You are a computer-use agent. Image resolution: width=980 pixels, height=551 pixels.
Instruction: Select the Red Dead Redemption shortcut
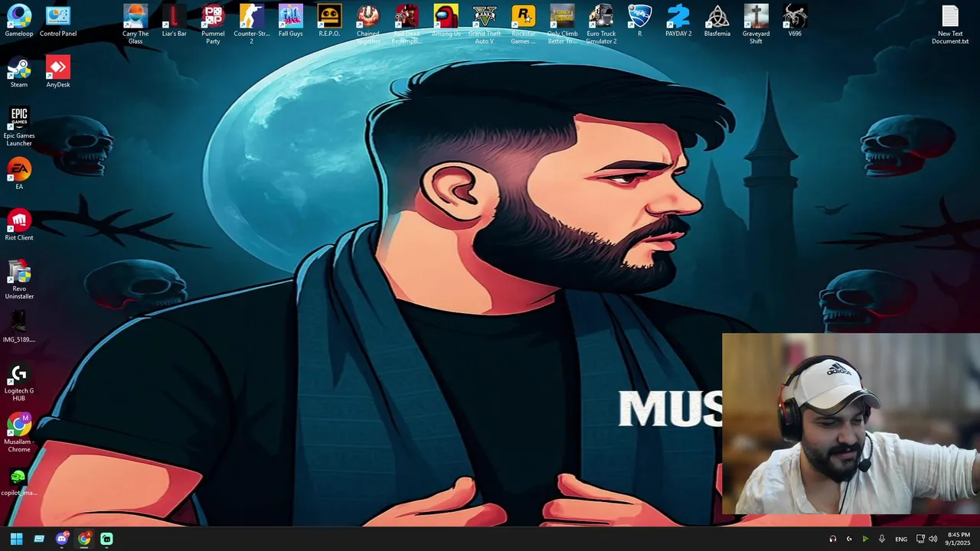[x=407, y=24]
